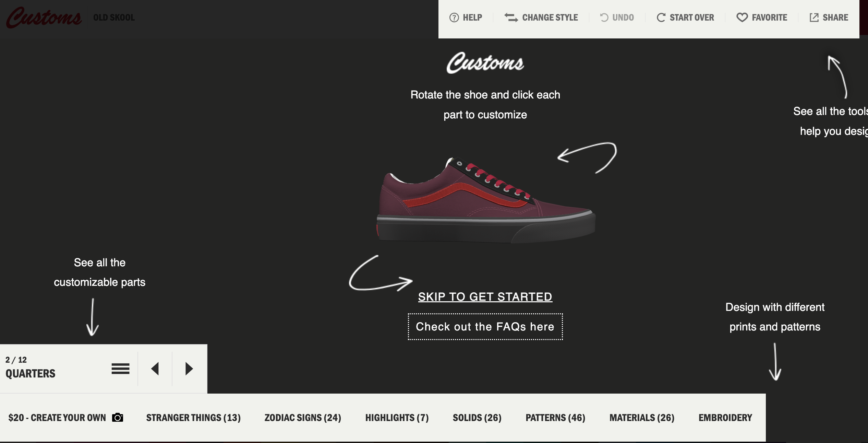The image size is (868, 443).
Task: Click Check out the FAQs here
Action: coord(485,326)
